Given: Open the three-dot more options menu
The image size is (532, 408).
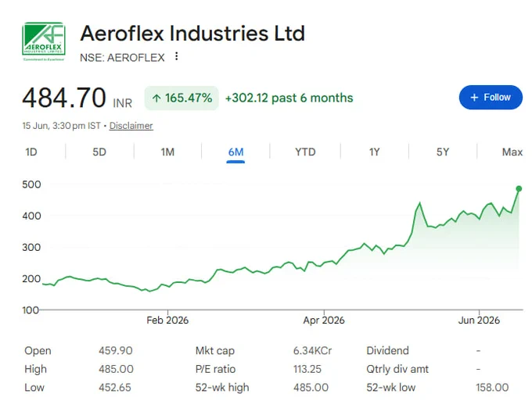Looking at the screenshot, I should [177, 56].
